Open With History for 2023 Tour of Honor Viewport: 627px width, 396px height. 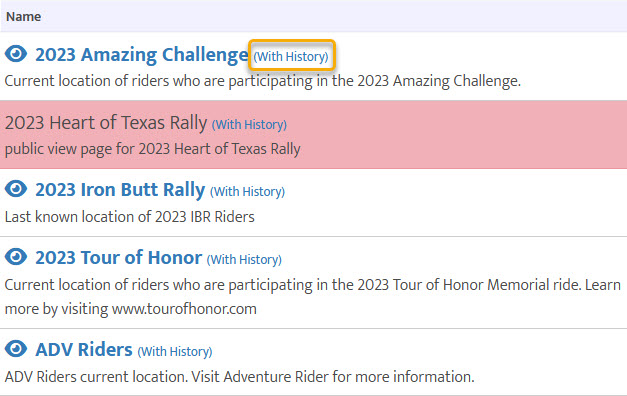click(x=244, y=260)
